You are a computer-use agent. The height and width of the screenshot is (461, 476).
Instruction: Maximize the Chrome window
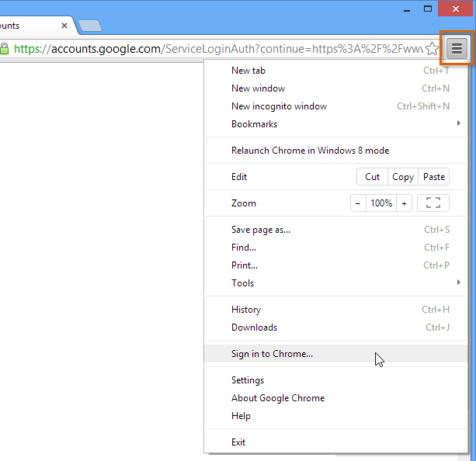point(428,9)
